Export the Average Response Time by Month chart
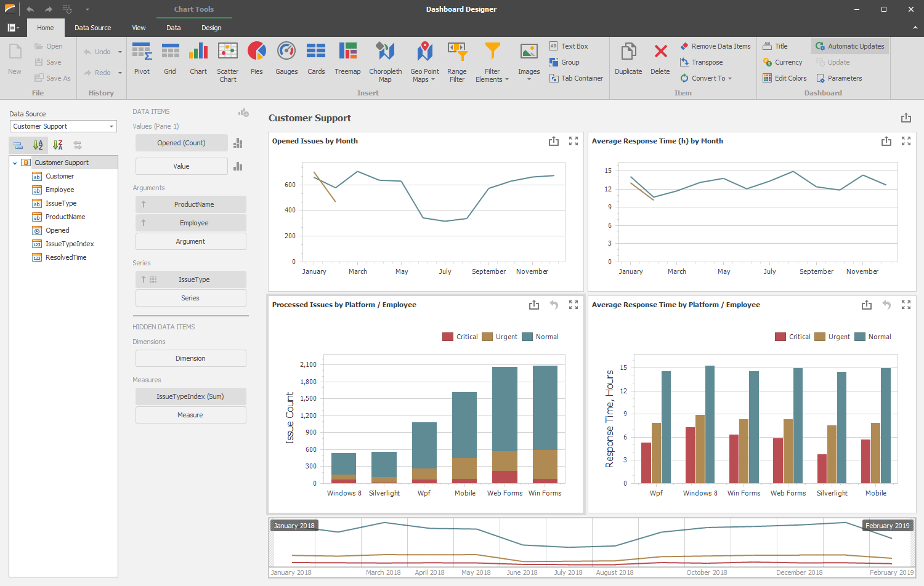The height and width of the screenshot is (586, 924). [x=886, y=141]
